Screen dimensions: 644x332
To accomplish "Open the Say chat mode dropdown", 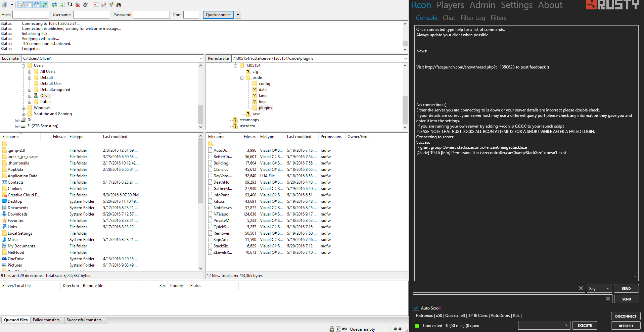I will click(x=599, y=288).
